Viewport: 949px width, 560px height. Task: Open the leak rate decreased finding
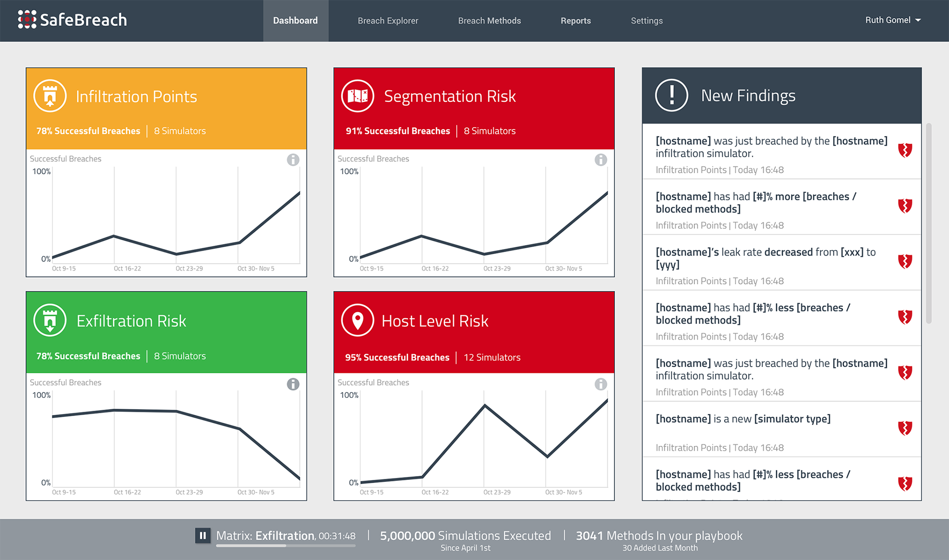tap(765, 258)
